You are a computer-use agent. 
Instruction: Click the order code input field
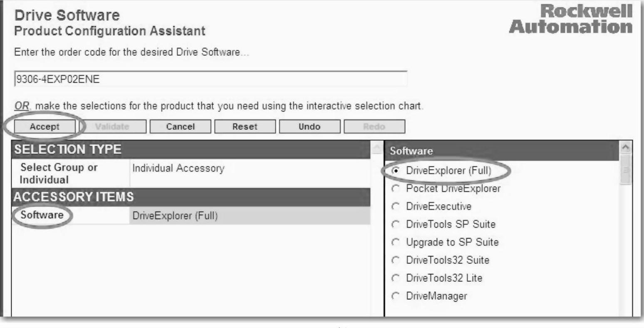(210, 79)
